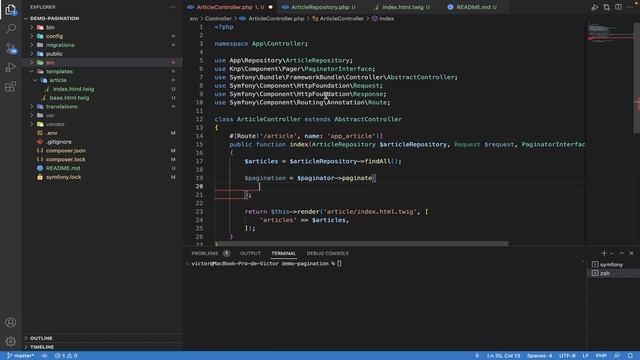Open base.html.twig in file tree

[x=69, y=98]
